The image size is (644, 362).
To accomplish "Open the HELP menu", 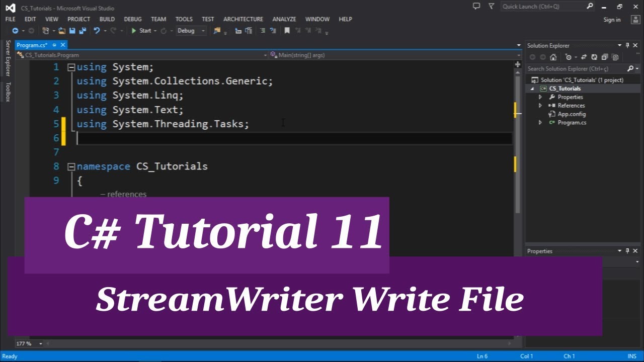I will click(345, 19).
